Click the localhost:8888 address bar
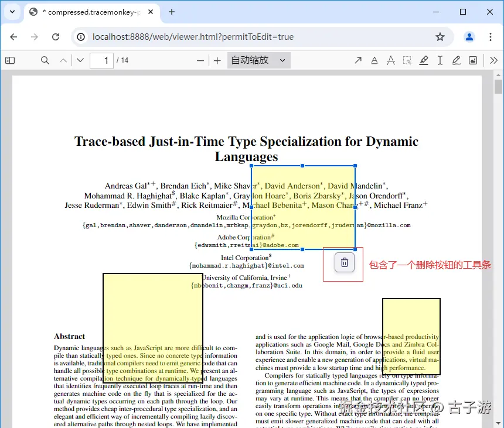This screenshot has width=504, height=428. click(x=193, y=37)
